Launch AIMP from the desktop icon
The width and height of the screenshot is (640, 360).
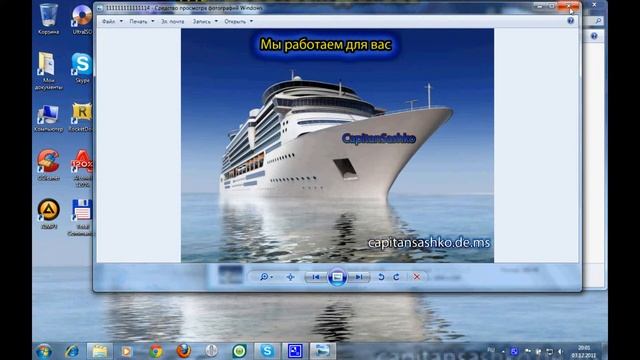point(49,214)
